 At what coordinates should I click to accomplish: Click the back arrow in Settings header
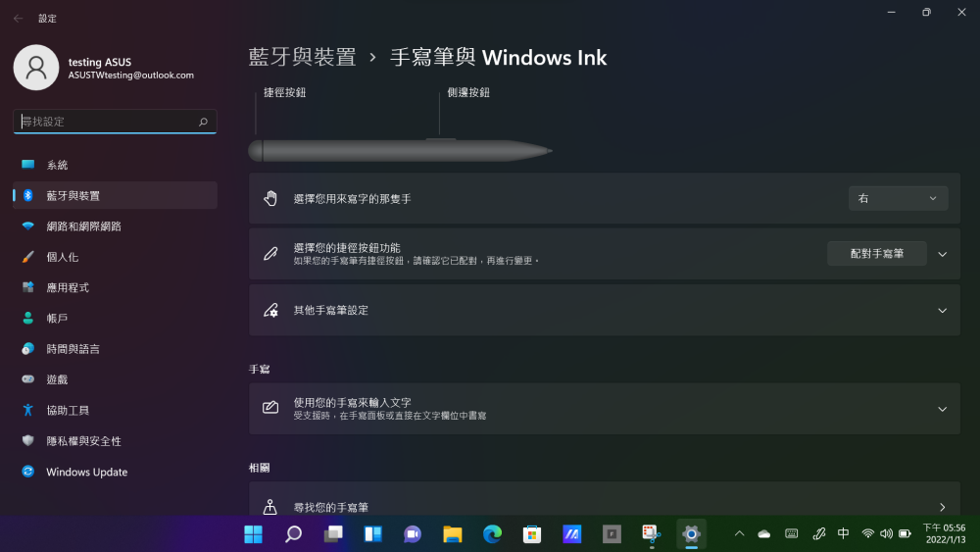18,19
